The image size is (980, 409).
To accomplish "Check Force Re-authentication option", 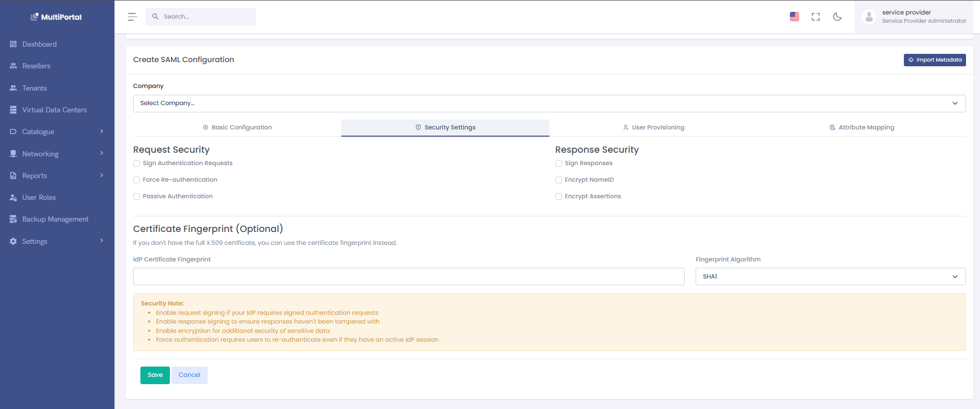I will coord(137,180).
